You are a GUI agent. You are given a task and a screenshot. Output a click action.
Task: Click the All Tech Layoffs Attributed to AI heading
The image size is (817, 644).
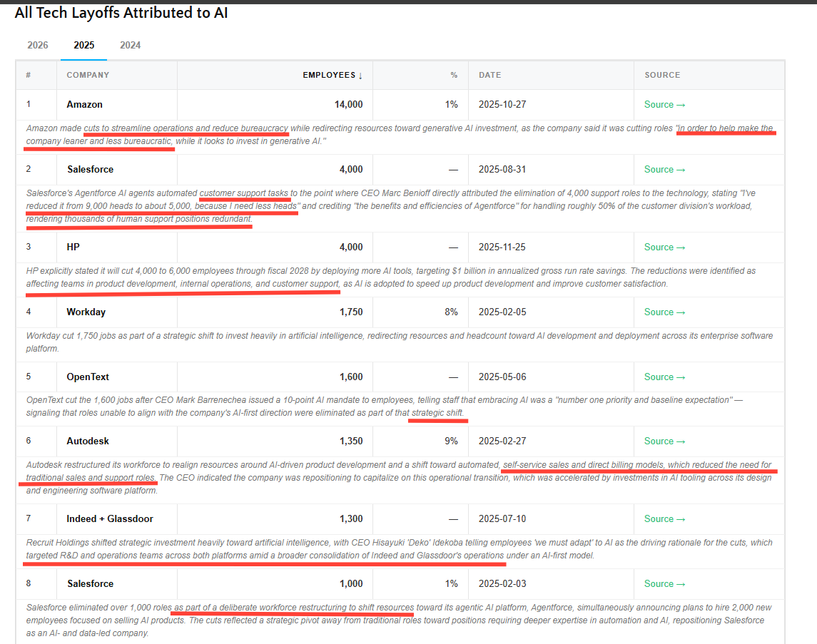121,13
